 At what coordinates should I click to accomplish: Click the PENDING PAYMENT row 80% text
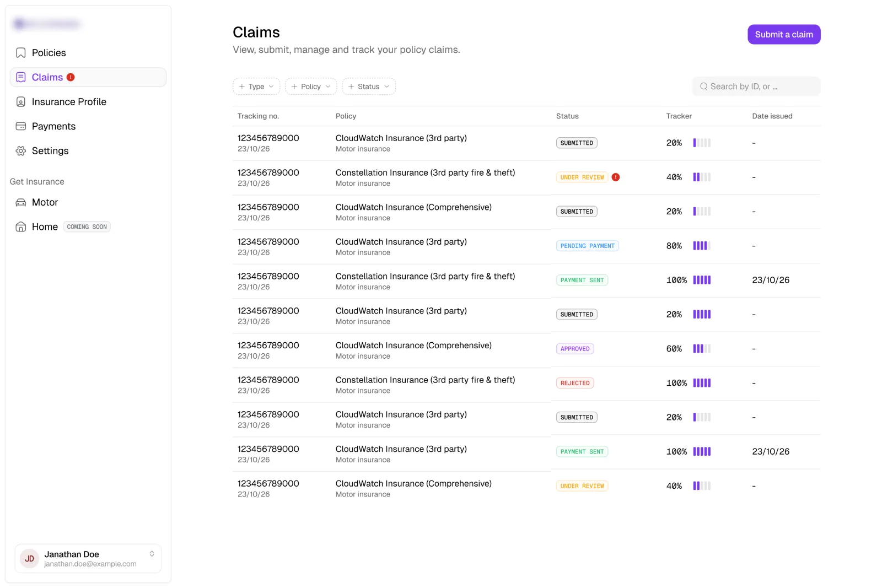point(674,246)
